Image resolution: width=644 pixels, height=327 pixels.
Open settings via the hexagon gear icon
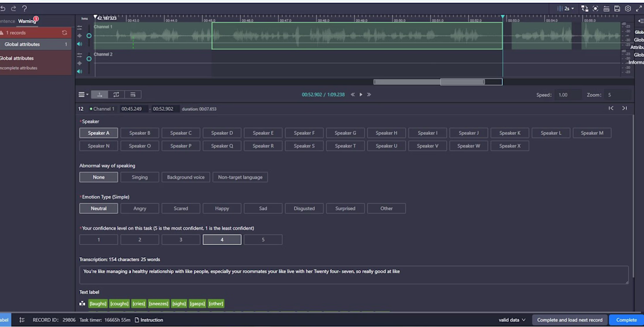tap(628, 9)
